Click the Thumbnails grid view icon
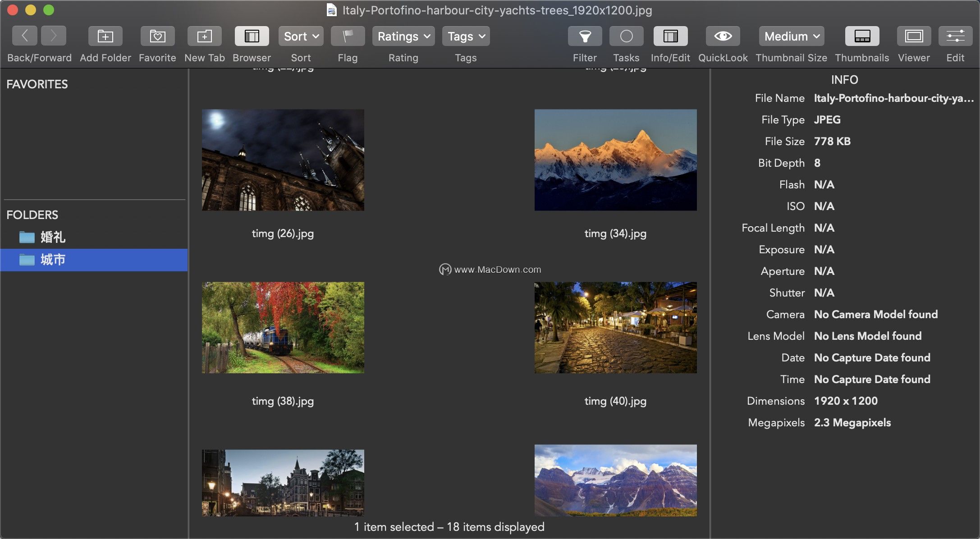The image size is (980, 539). [x=862, y=35]
